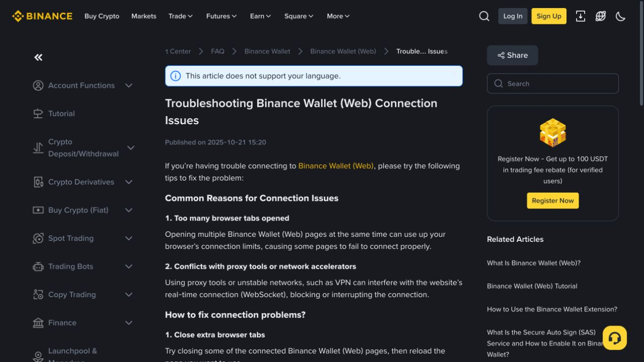Open the More dropdown menu
The width and height of the screenshot is (644, 362).
338,16
